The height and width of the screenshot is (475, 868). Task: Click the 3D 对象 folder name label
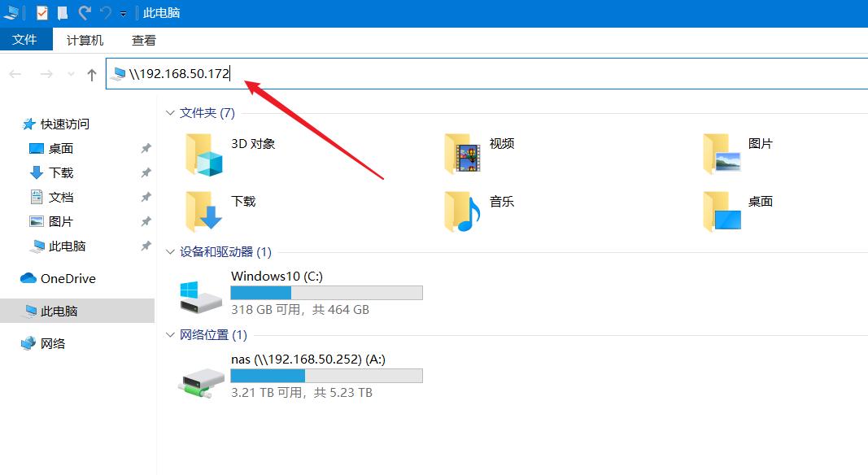click(x=253, y=144)
